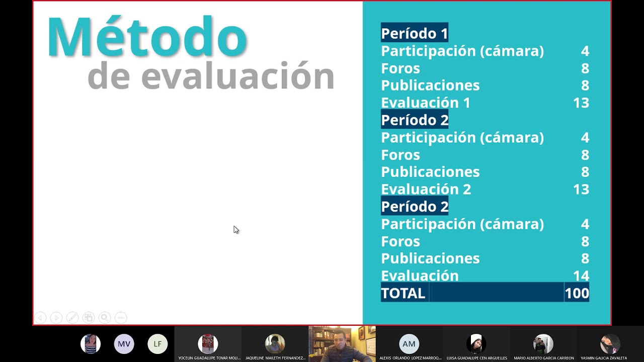Open the slideshow more options ellipsis
This screenshot has height=362, width=644.
pyautogui.click(x=121, y=318)
